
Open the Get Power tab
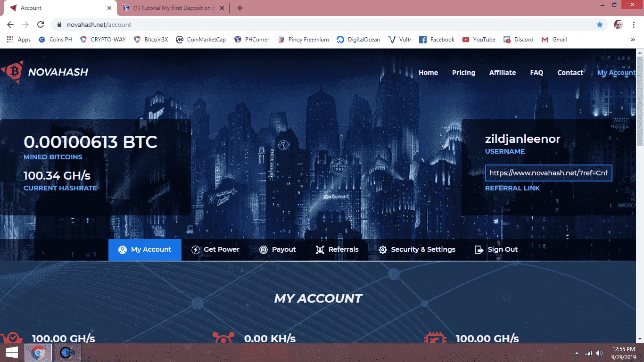coord(215,249)
